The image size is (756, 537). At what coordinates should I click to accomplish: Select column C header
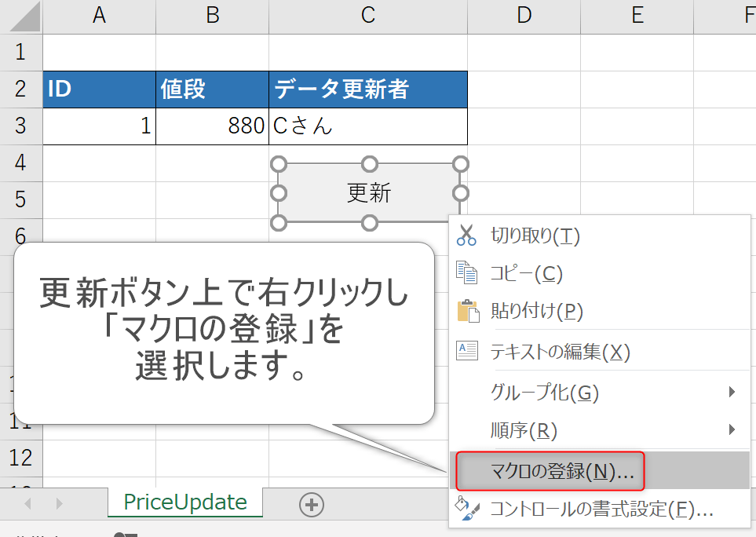tap(367, 15)
